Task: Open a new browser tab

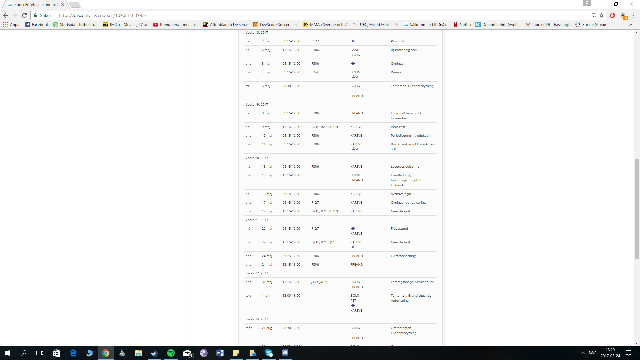Action: (75, 5)
